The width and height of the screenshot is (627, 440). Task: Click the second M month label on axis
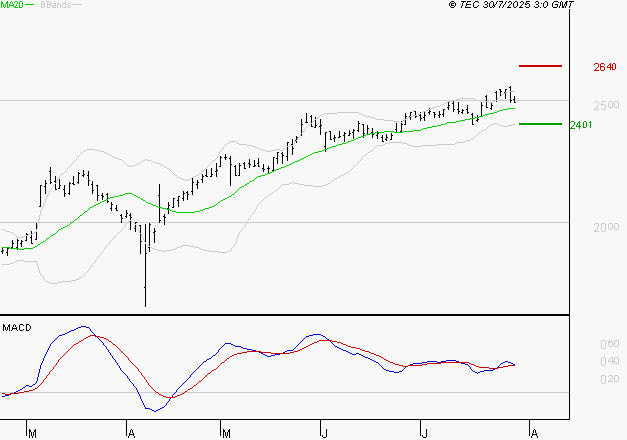(226, 433)
